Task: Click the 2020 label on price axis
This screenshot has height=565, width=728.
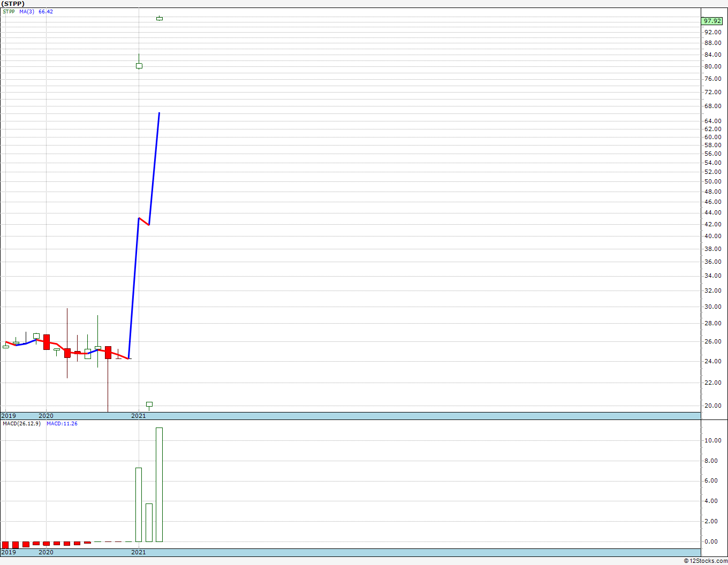Action: [x=46, y=416]
